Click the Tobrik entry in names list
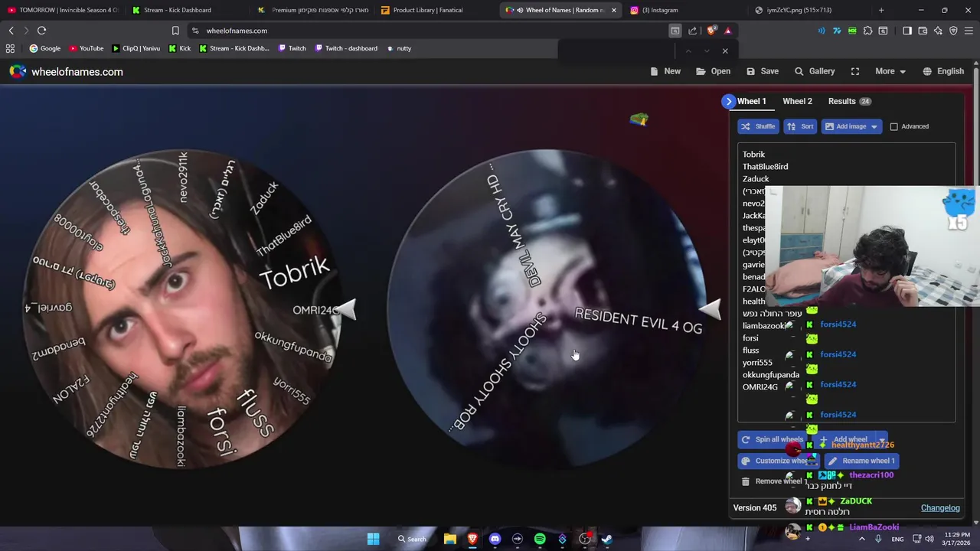 click(x=753, y=155)
